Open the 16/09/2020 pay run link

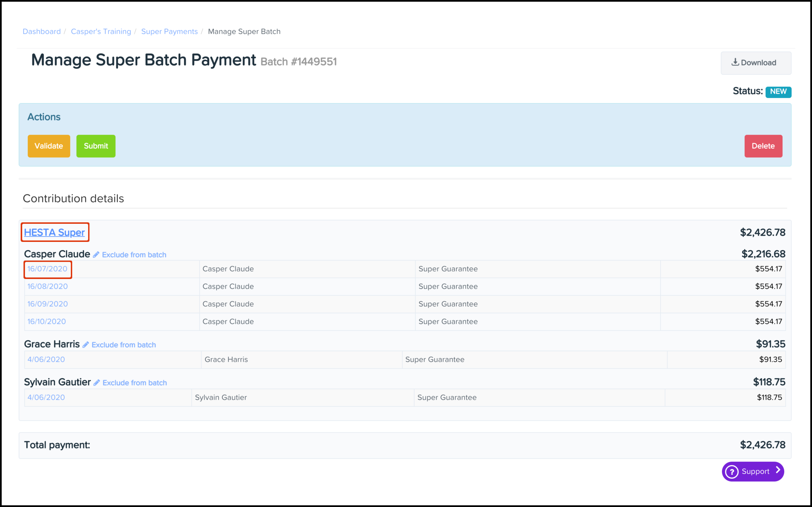coord(48,304)
